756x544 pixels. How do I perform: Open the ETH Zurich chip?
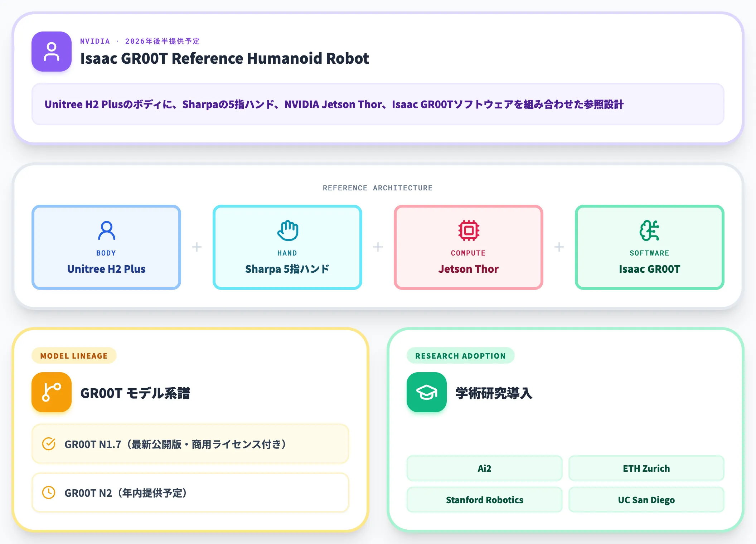click(x=646, y=468)
